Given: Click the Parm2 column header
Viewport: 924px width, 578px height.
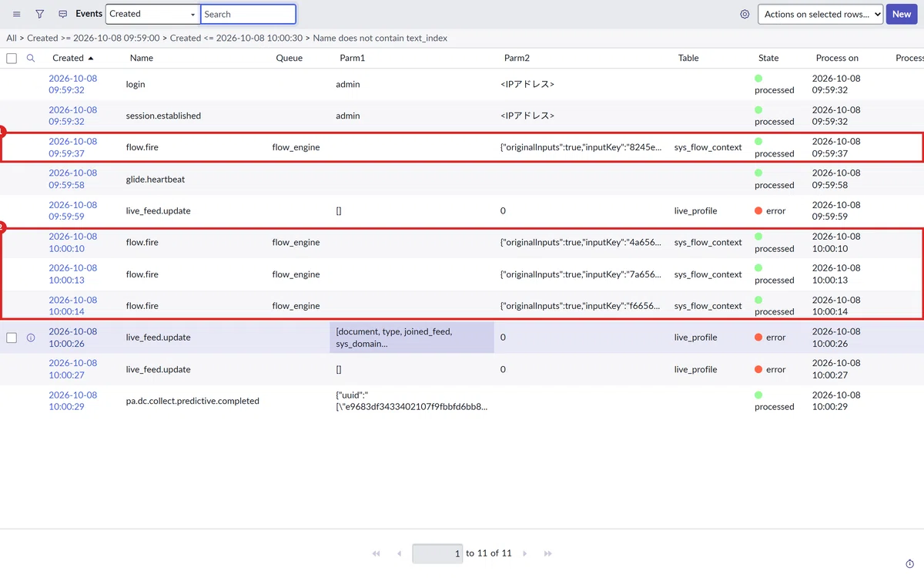Looking at the screenshot, I should 517,58.
